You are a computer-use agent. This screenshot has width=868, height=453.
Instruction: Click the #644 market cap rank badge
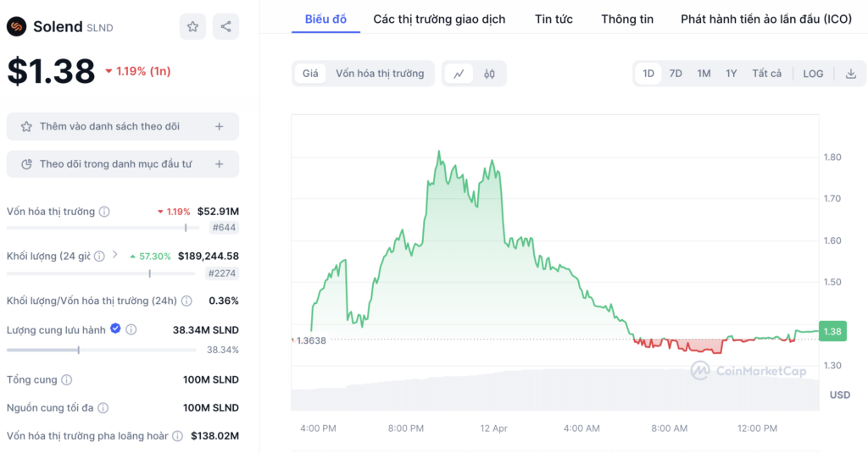pyautogui.click(x=224, y=227)
